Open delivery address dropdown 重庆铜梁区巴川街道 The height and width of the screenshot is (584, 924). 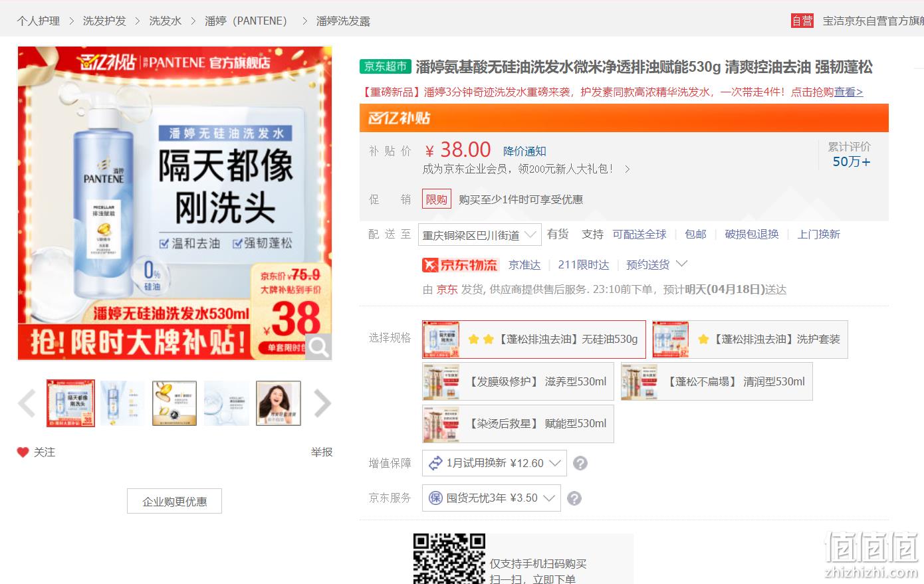[480, 235]
